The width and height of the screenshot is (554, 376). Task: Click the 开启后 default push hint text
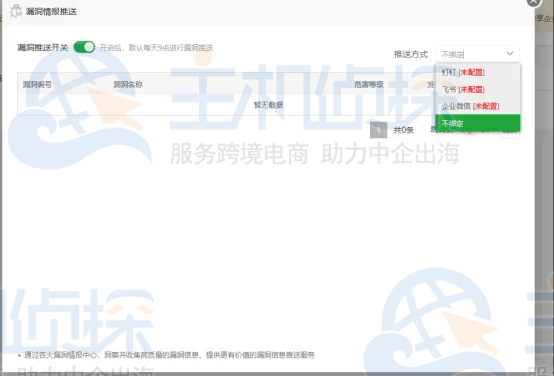tap(156, 48)
